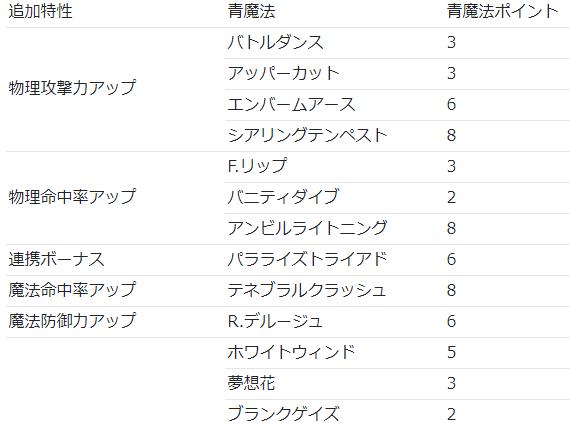Screen dimensions: 570x427
Task: Select the 連携ボーナス trait cell
Action: point(56,259)
